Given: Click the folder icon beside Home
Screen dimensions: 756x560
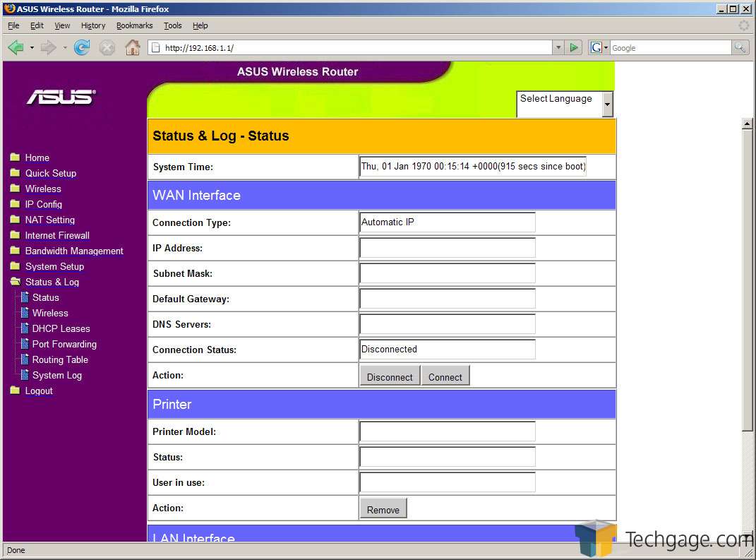Looking at the screenshot, I should [x=15, y=157].
